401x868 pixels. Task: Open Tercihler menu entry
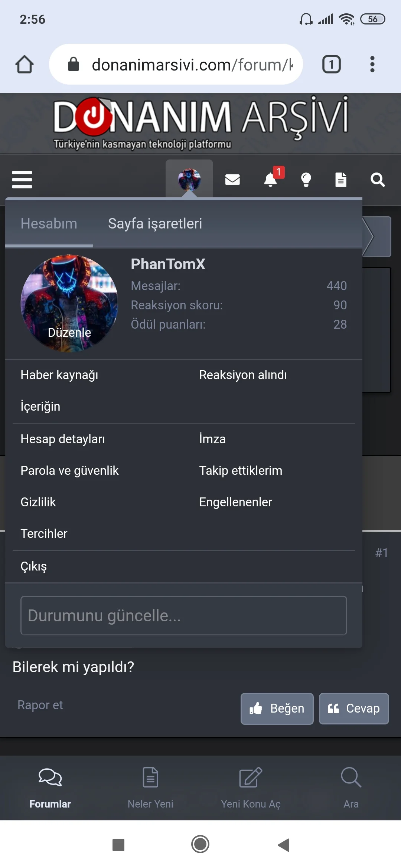coord(44,534)
